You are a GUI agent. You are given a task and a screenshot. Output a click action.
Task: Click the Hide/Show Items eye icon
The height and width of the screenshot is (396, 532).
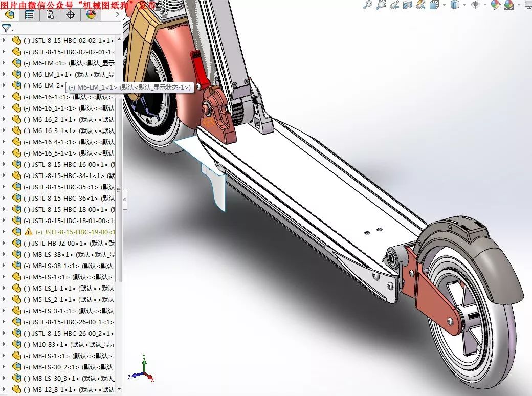tap(475, 5)
